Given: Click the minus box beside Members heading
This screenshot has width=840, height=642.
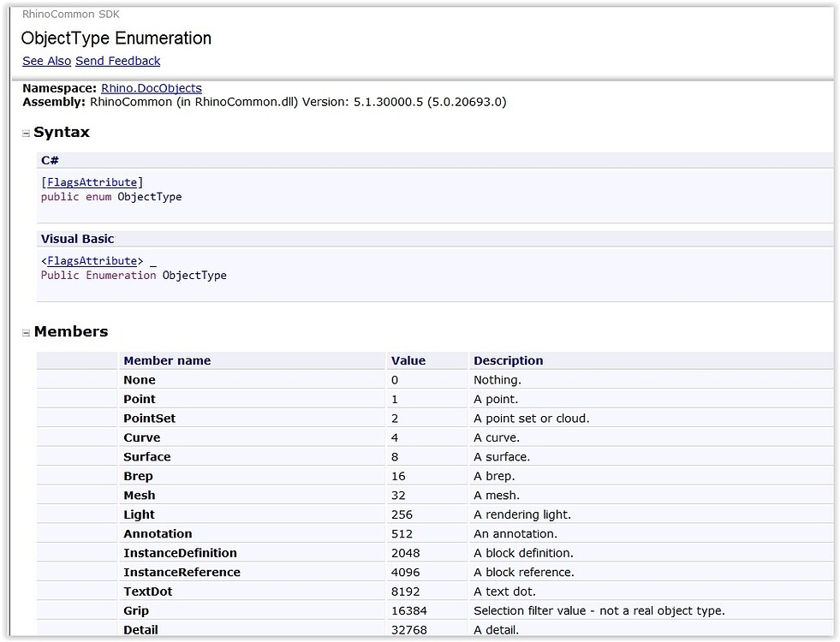Looking at the screenshot, I should click(x=27, y=332).
